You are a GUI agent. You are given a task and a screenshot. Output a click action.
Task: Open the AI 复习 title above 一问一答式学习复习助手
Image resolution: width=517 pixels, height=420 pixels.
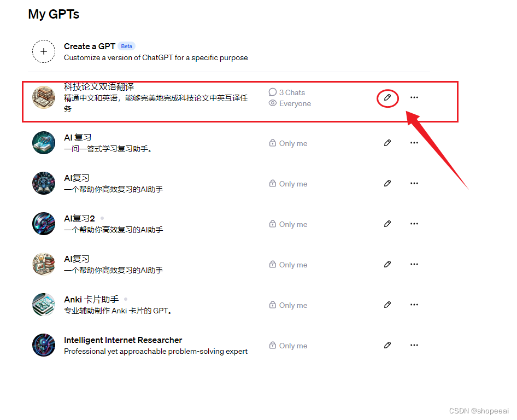78,138
